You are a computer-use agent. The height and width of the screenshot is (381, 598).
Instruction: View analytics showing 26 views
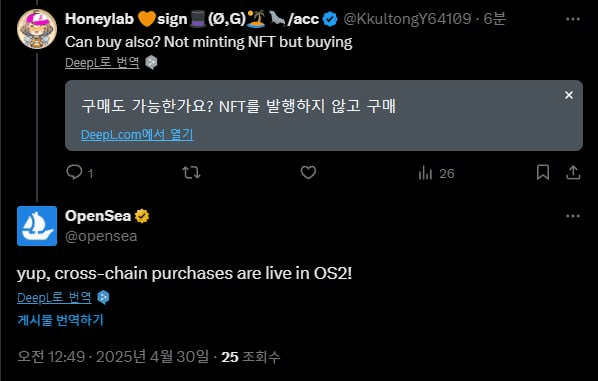(436, 174)
